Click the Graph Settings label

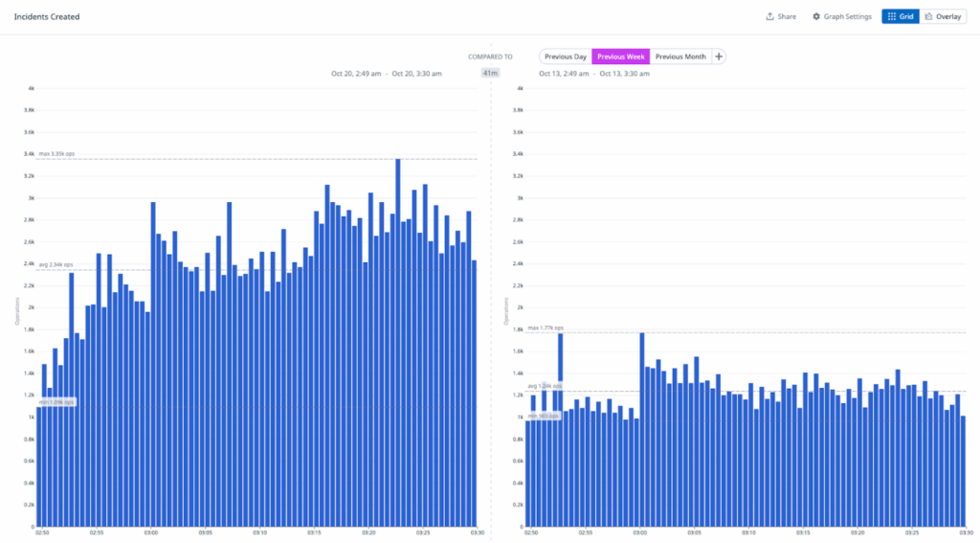pos(848,16)
